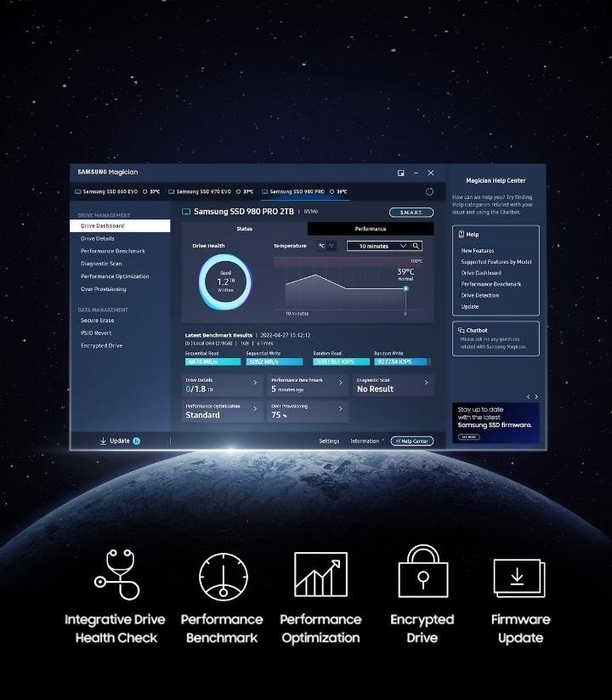Expand the Drive Details card arrow

point(255,384)
